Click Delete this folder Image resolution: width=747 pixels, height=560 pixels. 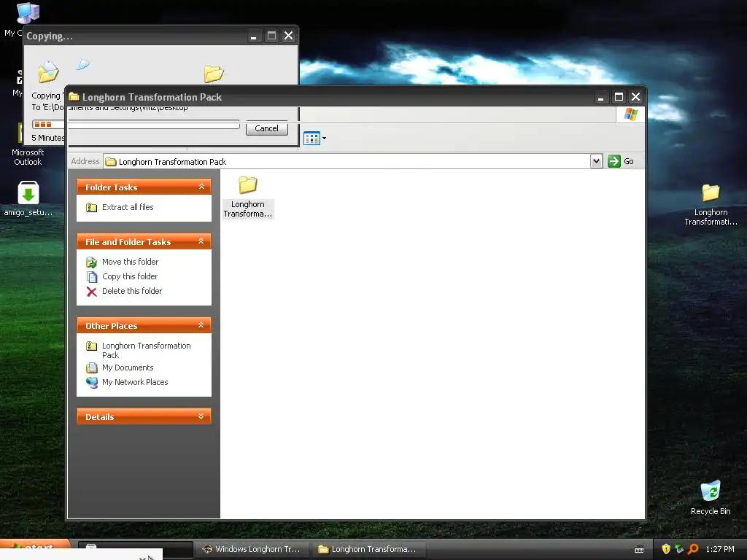click(x=132, y=291)
